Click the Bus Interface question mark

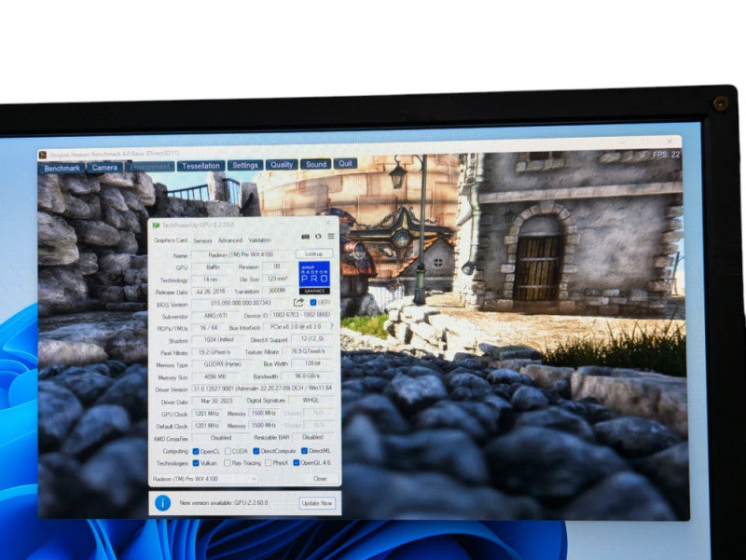(332, 326)
